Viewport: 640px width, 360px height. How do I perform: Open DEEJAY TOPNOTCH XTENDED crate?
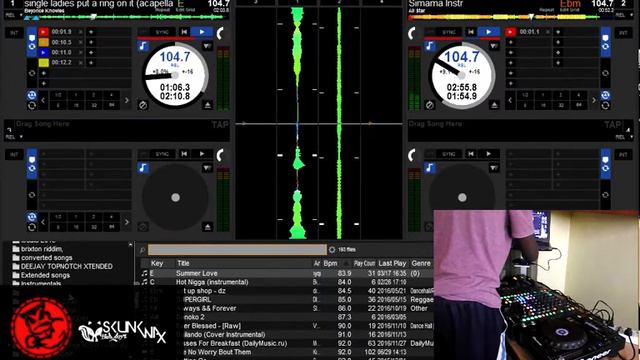pos(67,266)
